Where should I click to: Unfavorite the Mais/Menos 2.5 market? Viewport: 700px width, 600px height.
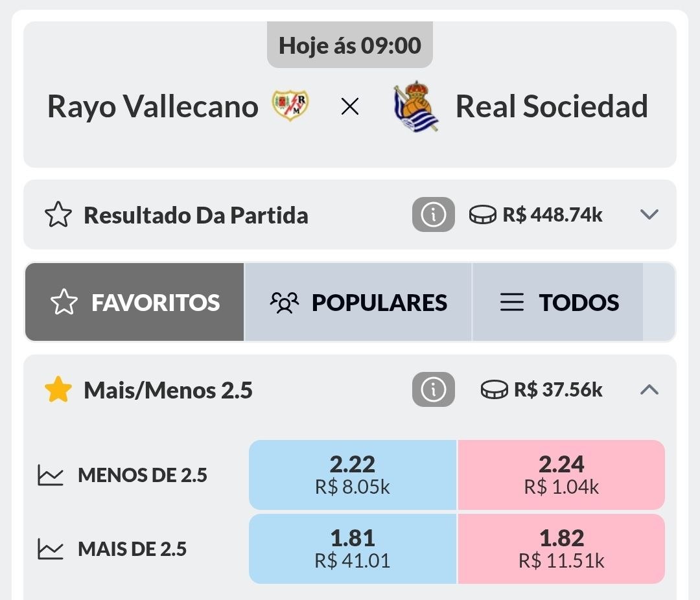58,390
